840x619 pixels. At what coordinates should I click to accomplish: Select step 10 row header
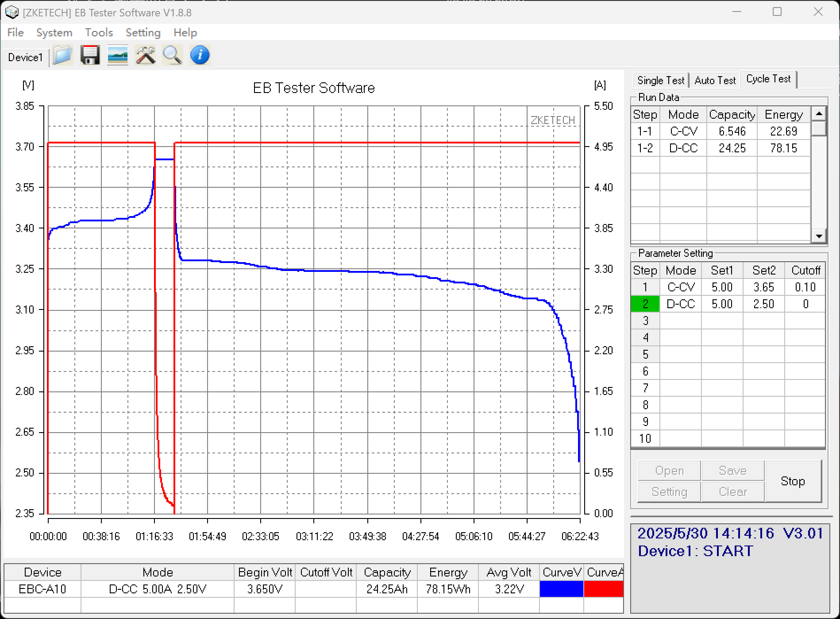tap(645, 439)
